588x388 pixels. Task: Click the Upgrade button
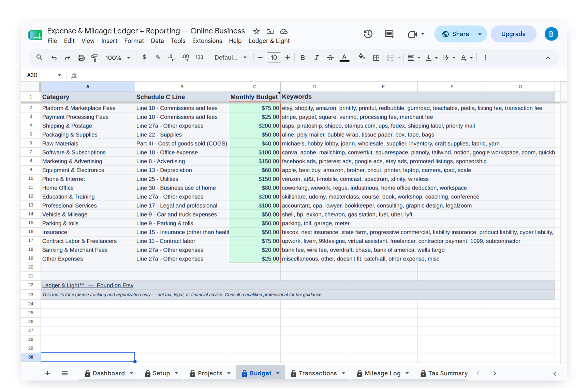[x=513, y=34]
